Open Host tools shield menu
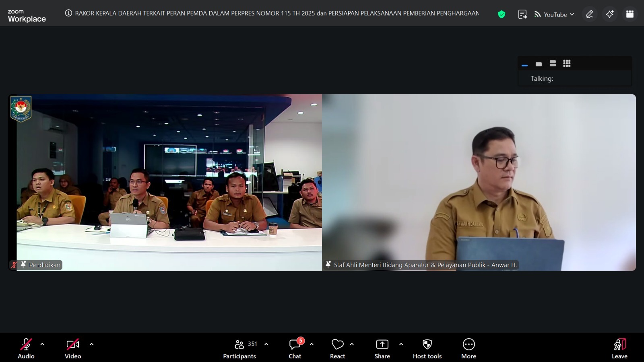Screen dimensions: 644x362 coord(427,348)
